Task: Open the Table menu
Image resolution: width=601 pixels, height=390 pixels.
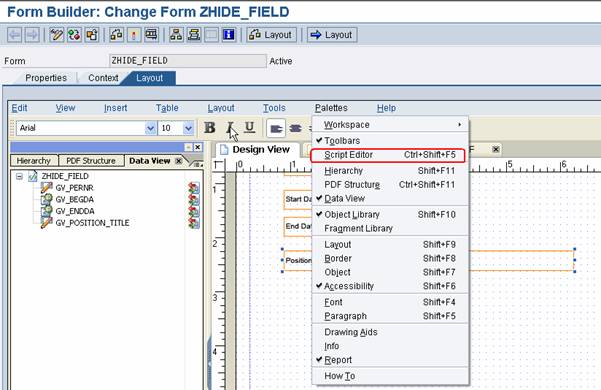Action: [167, 108]
